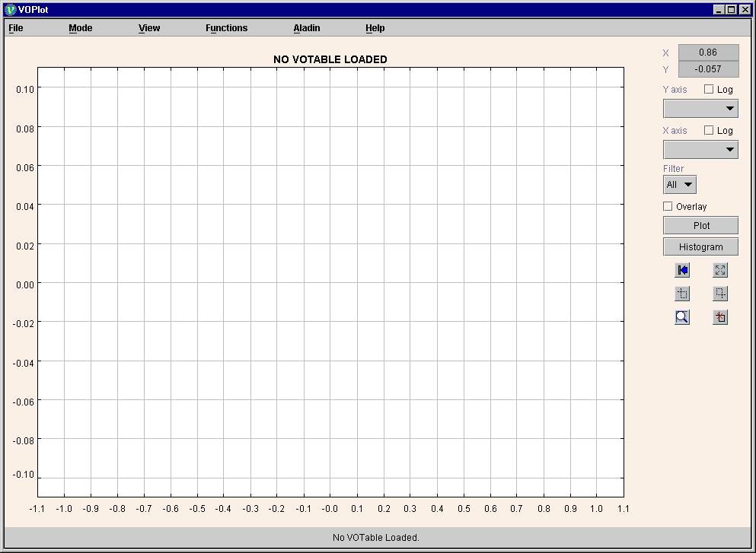Click the blue arrow-to-bar icon
Viewport: 756px width, 553px height.
(x=681, y=270)
